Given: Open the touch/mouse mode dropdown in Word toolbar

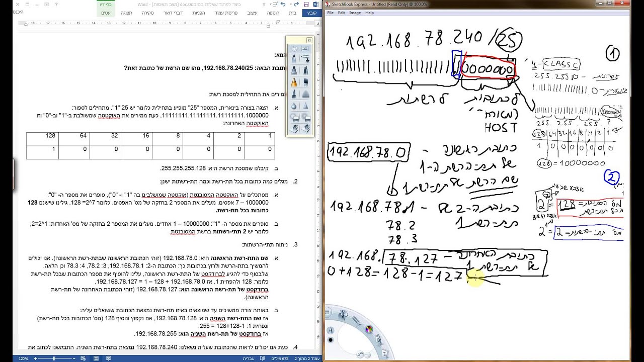Looking at the screenshot, I should [271, 4].
